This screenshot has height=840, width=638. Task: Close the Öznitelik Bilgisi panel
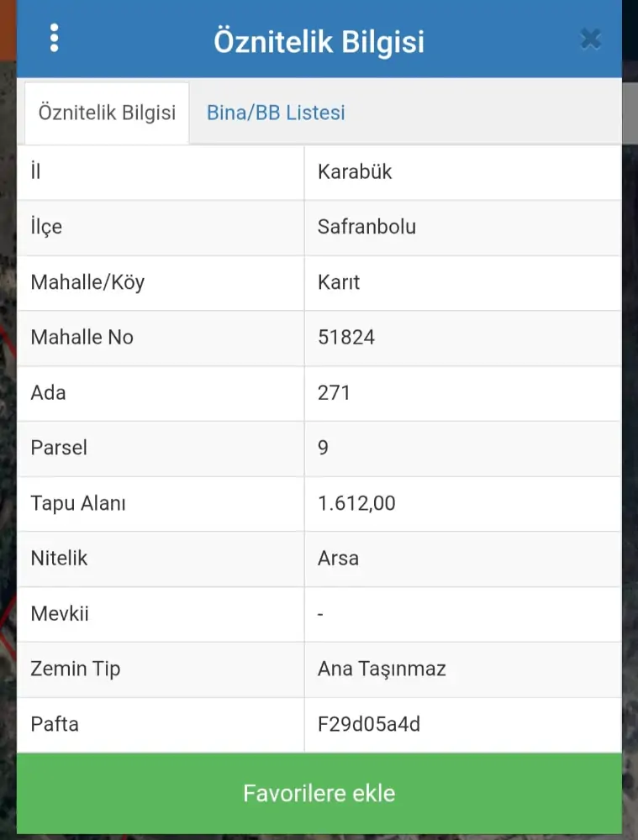click(590, 39)
